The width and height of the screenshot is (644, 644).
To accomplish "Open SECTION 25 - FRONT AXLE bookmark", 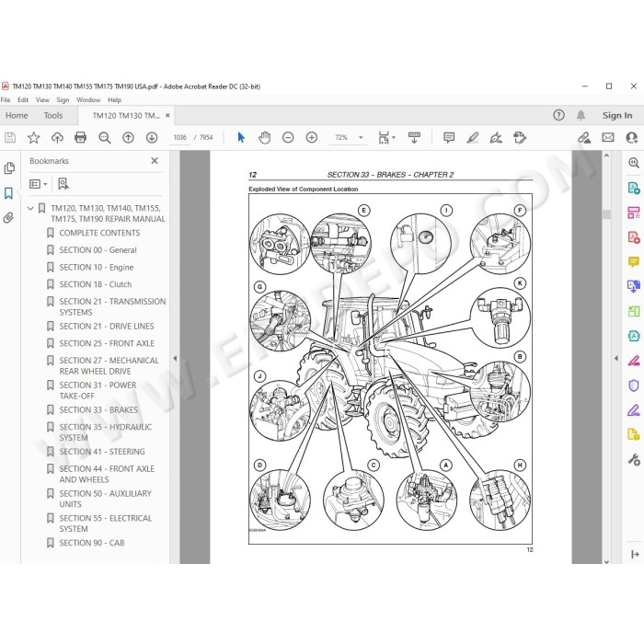I will click(x=107, y=343).
